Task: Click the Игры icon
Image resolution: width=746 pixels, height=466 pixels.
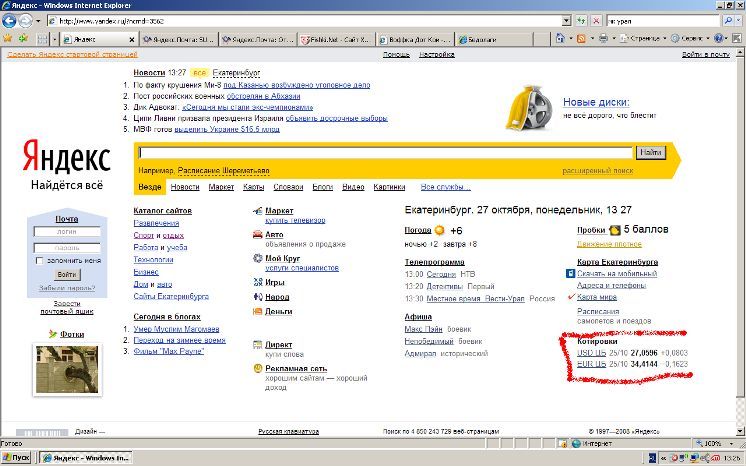Action: 257,282
